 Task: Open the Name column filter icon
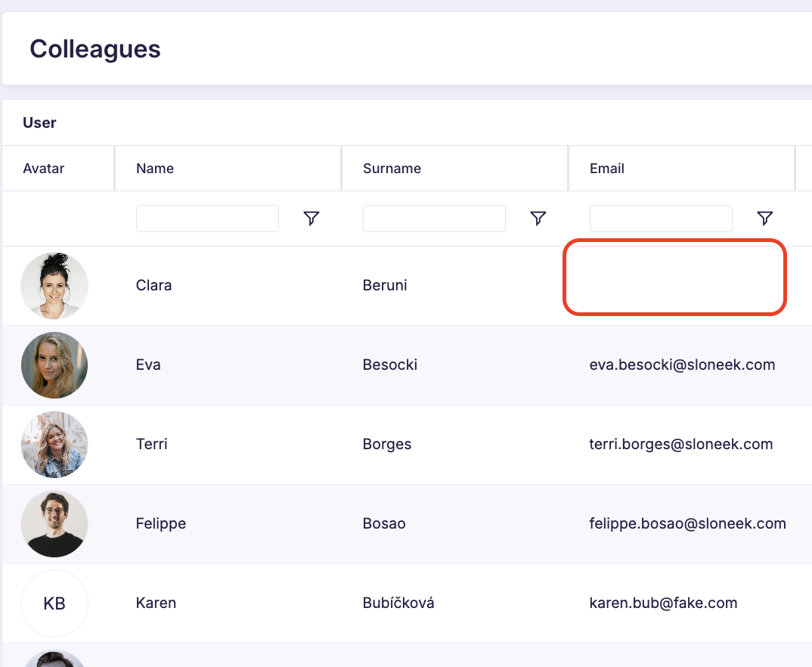tap(311, 219)
